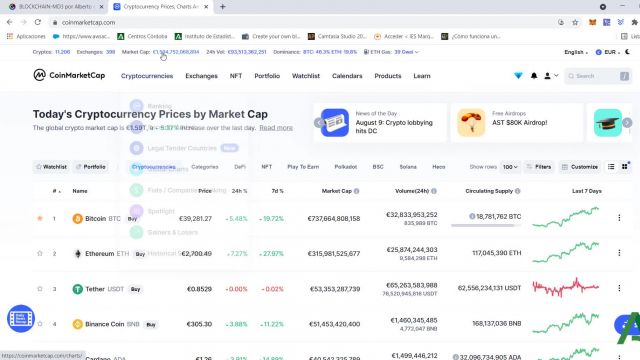This screenshot has height=360, width=640.
Task: Open the user account dropdown
Action: [x=551, y=76]
